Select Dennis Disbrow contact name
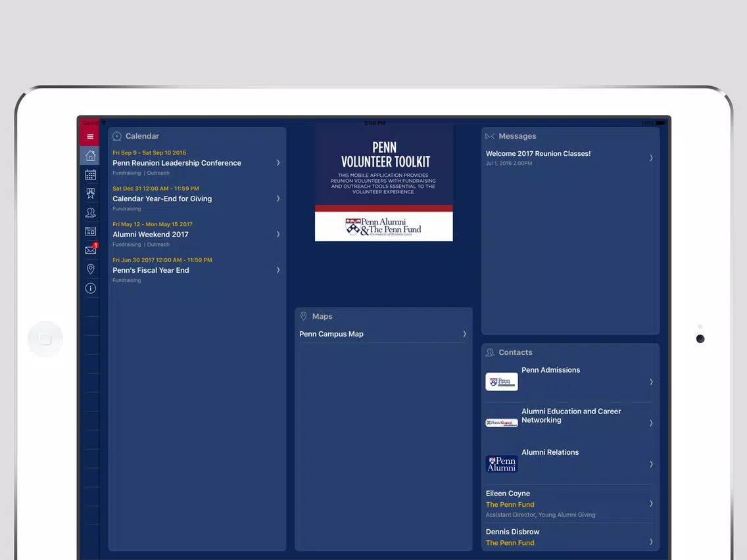This screenshot has width=747, height=560. (513, 532)
